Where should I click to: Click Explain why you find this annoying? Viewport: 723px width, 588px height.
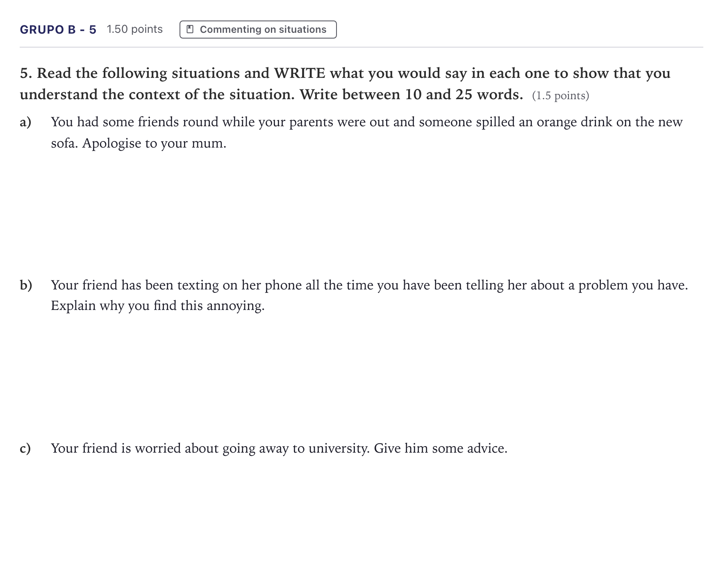point(158,306)
